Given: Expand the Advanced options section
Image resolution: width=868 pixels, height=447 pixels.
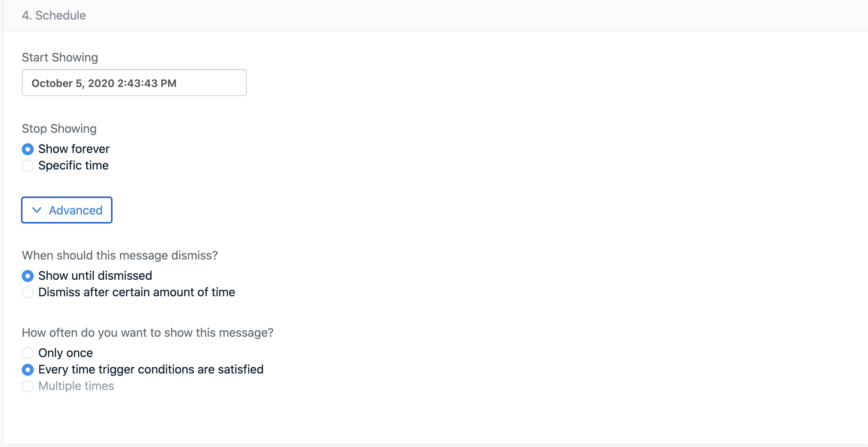Looking at the screenshot, I should (66, 210).
